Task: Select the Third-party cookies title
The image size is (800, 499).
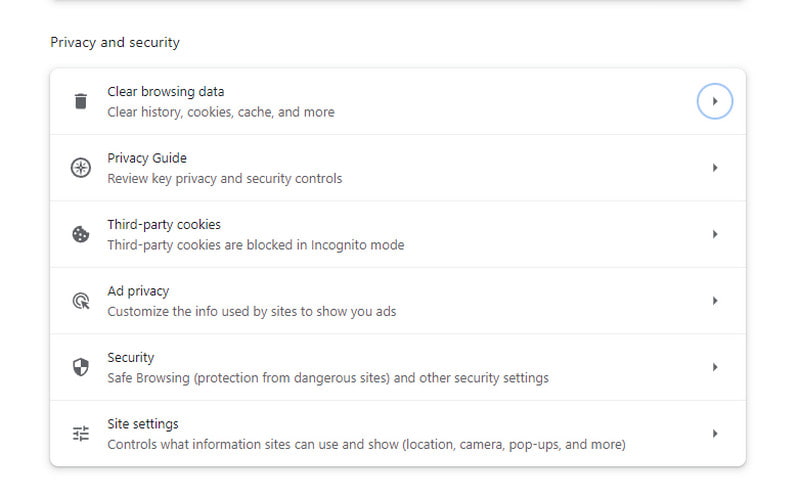Action: tap(164, 224)
